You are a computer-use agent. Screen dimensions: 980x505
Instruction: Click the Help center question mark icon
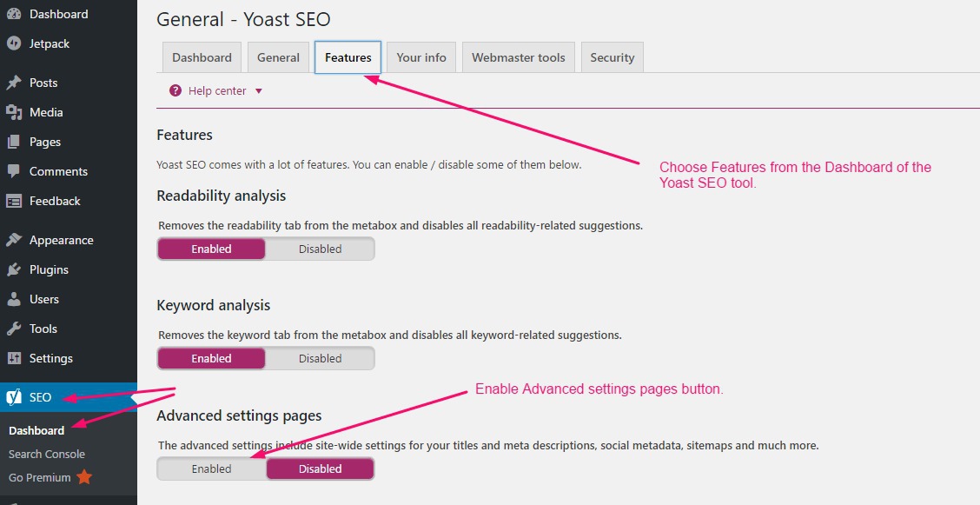pos(175,90)
